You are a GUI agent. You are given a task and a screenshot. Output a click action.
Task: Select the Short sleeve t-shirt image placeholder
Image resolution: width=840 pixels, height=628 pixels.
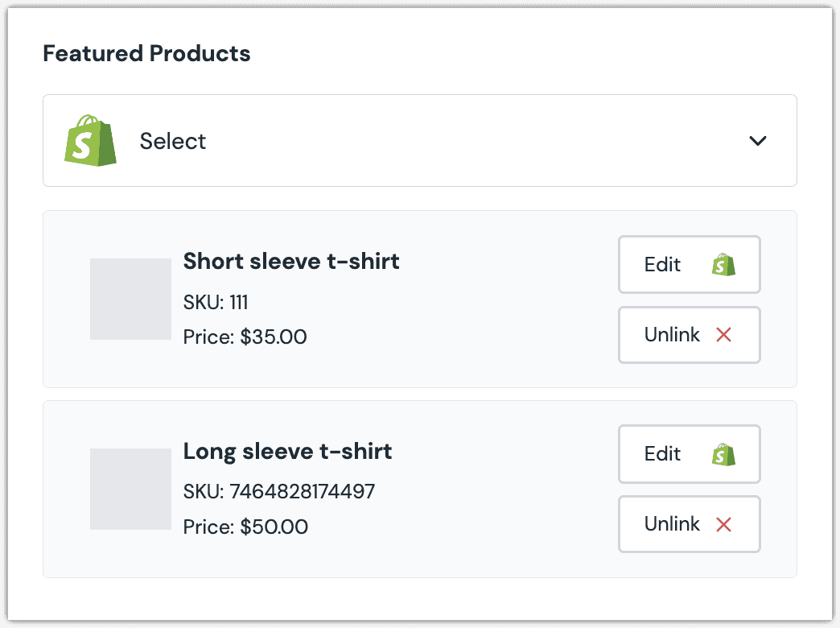130,300
